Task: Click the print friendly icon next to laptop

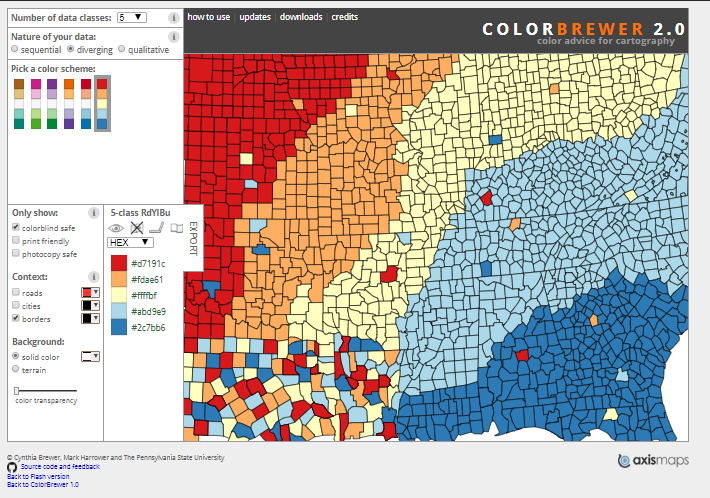Action: [177, 228]
